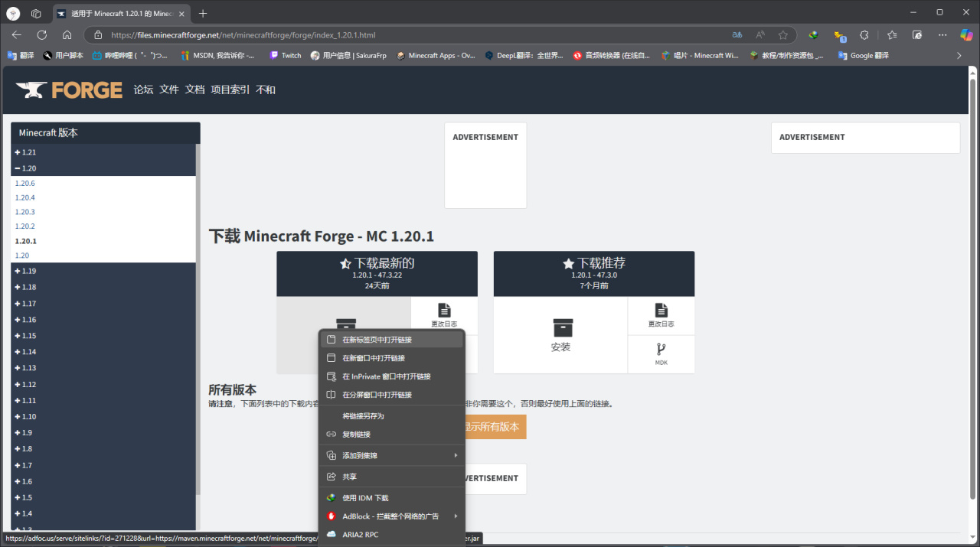
Task: Click the recommended installer box icon
Action: point(562,327)
